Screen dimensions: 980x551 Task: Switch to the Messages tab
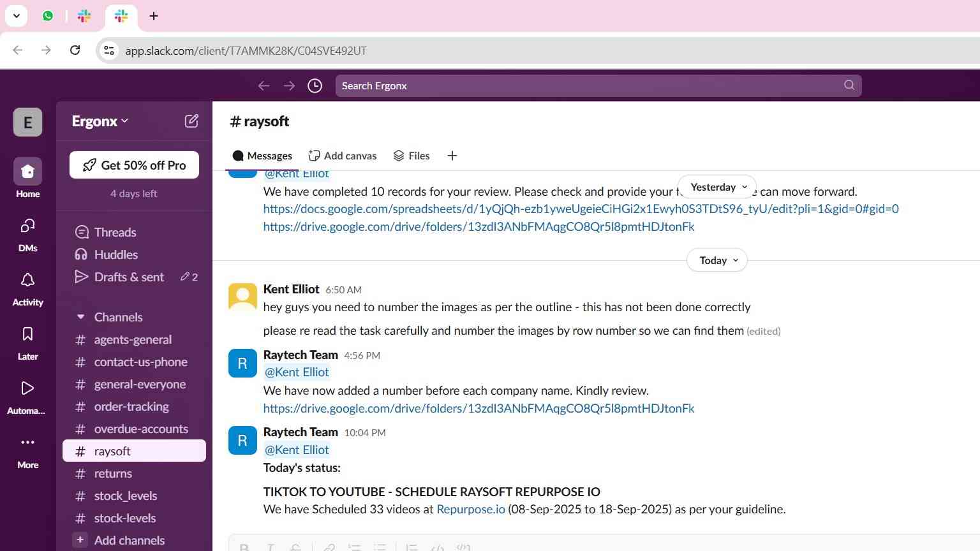(x=262, y=156)
